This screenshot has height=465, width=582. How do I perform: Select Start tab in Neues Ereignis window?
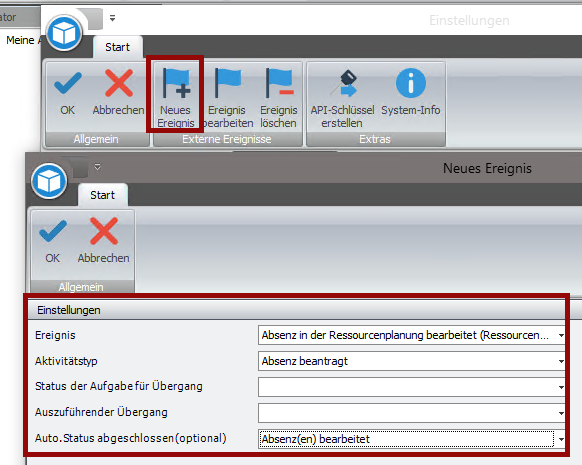[x=102, y=195]
